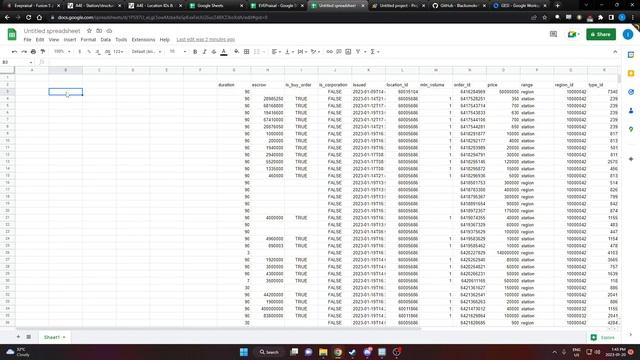Open the text color picker
Image resolution: width=640 pixels, height=360 pixels.
(x=224, y=52)
